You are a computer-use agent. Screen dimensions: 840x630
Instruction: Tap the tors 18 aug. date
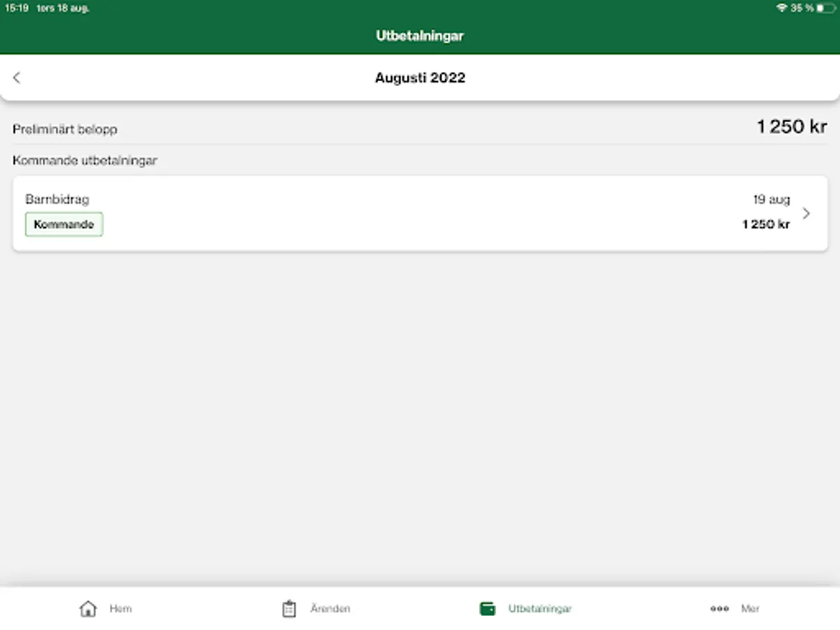coord(63,8)
